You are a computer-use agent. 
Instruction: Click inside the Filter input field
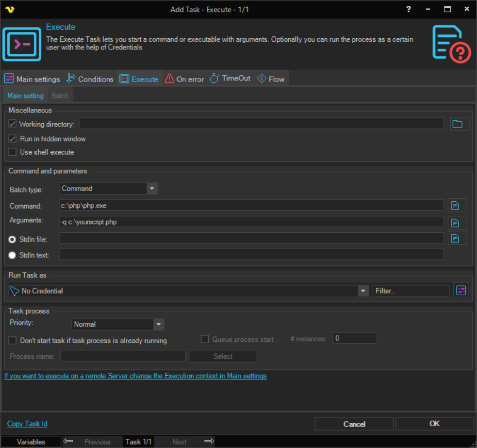pos(410,289)
